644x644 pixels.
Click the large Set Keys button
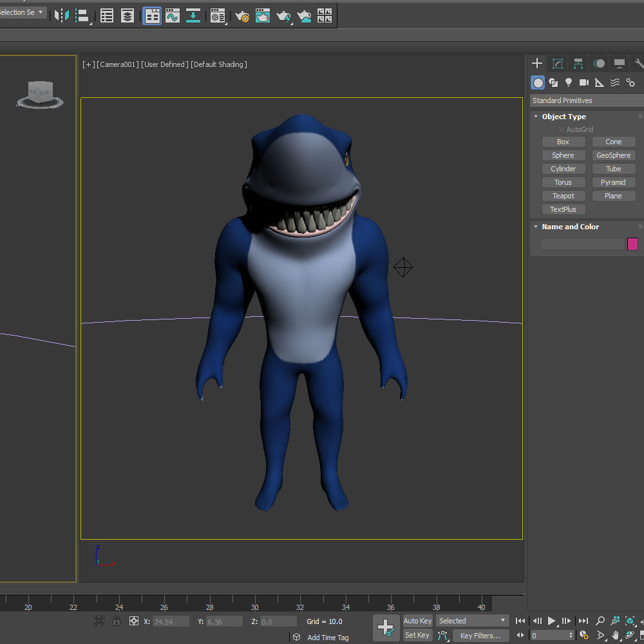pos(386,628)
